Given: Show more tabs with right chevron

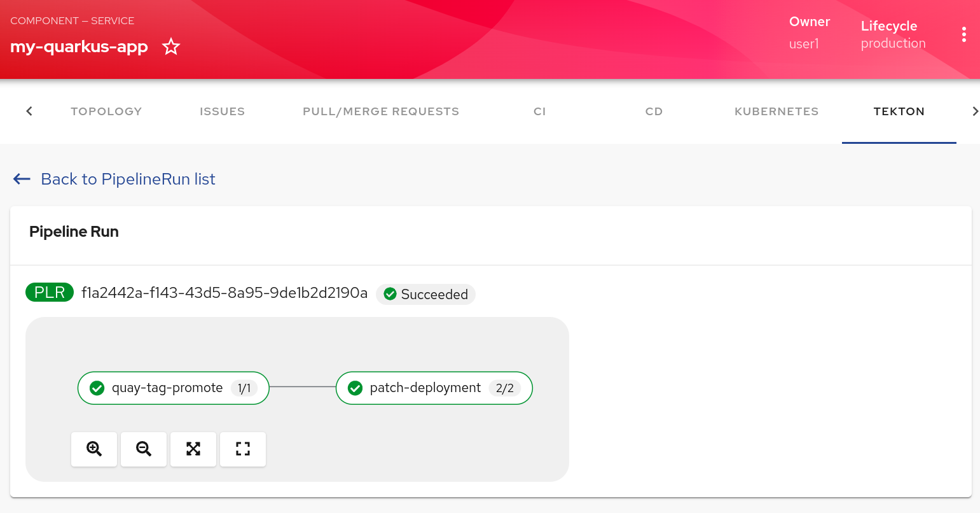Looking at the screenshot, I should click(976, 111).
